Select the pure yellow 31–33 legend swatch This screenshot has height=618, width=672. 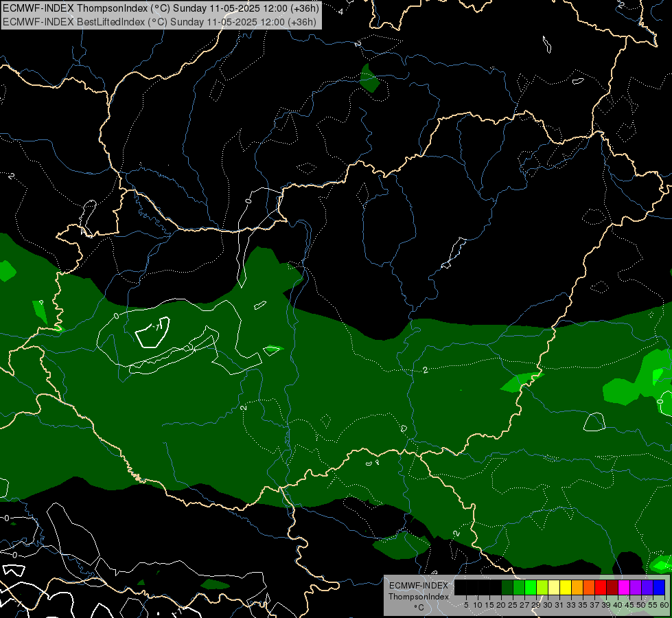coord(566,588)
